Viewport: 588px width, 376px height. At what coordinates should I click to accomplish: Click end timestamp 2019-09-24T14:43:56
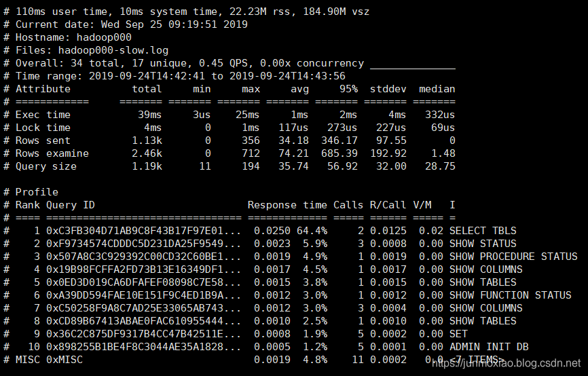(287, 76)
